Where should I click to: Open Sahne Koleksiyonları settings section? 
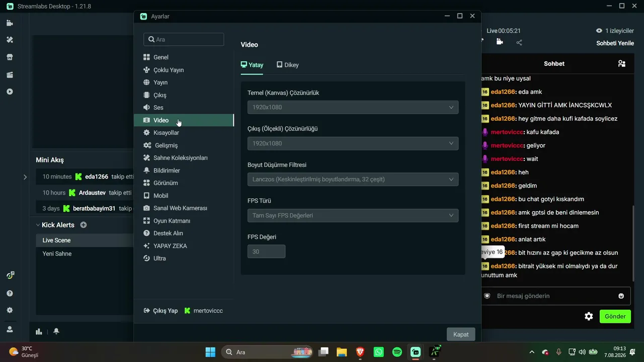coord(184,158)
